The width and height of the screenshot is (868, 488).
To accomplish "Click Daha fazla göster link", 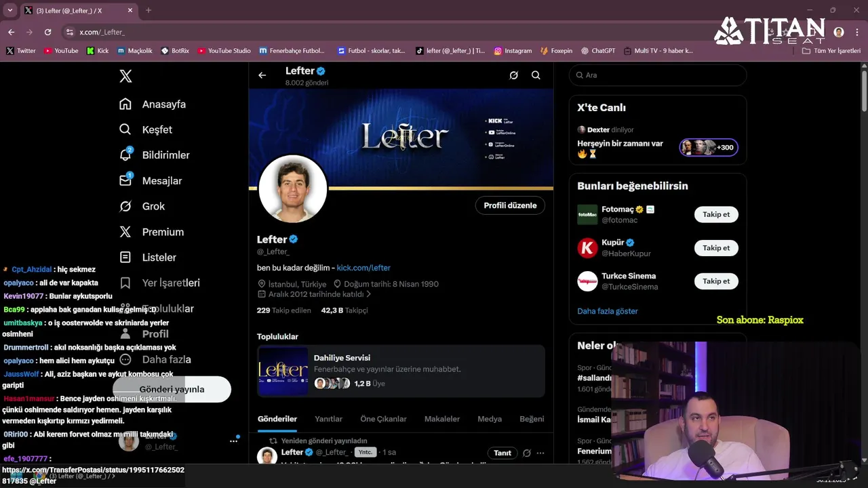I will pos(608,311).
